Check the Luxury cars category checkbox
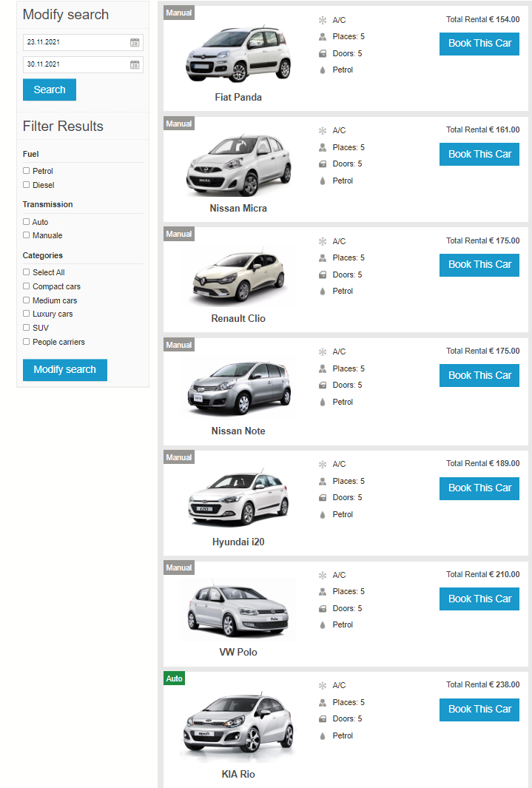532x788 pixels. [x=26, y=314]
